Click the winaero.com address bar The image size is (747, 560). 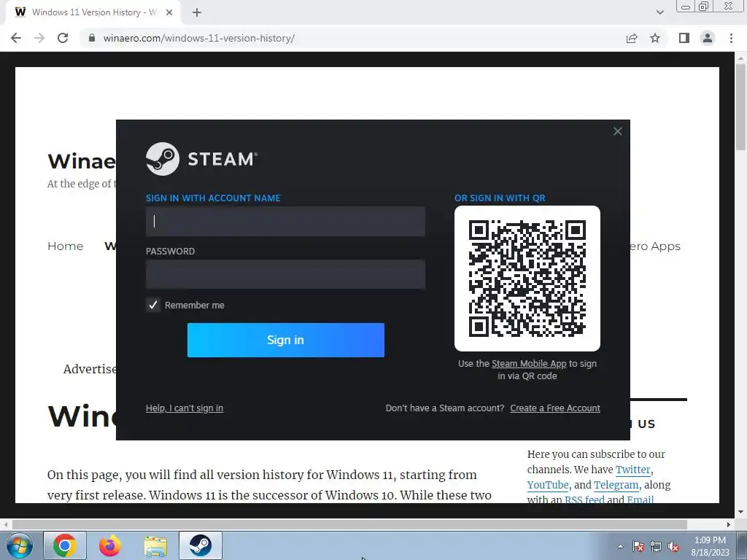[x=198, y=38]
